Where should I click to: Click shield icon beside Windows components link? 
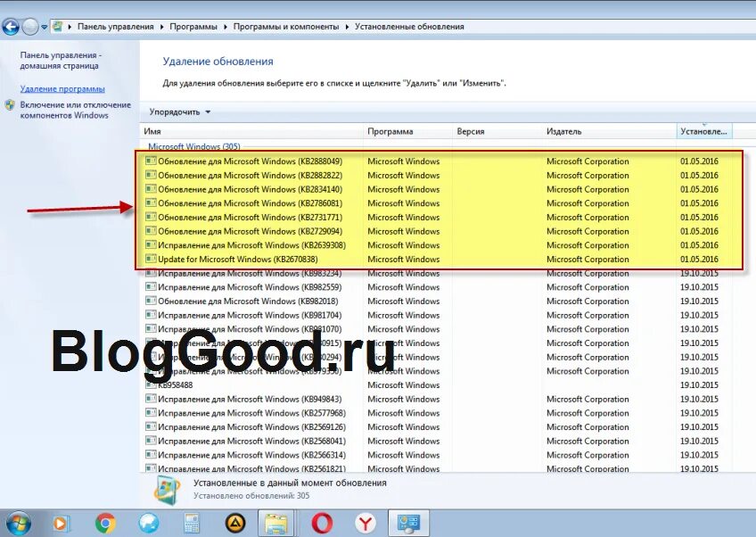click(x=10, y=105)
